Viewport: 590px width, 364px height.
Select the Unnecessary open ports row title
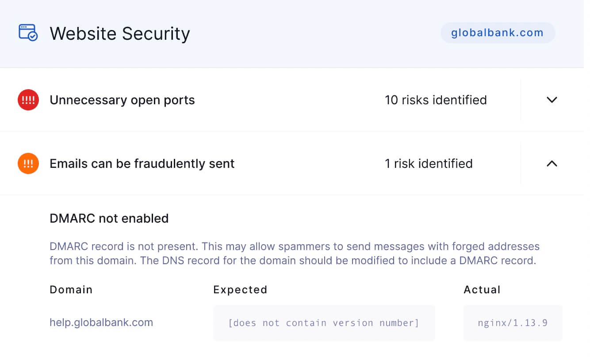click(122, 100)
